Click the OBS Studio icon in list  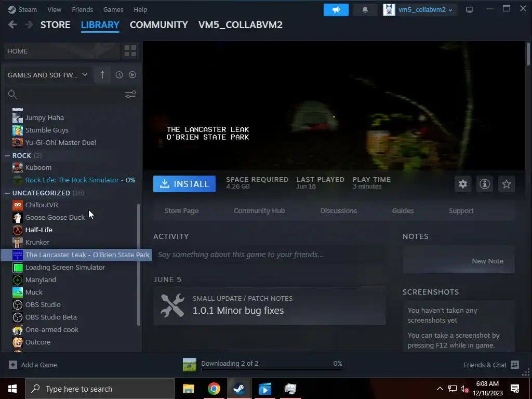tap(18, 304)
